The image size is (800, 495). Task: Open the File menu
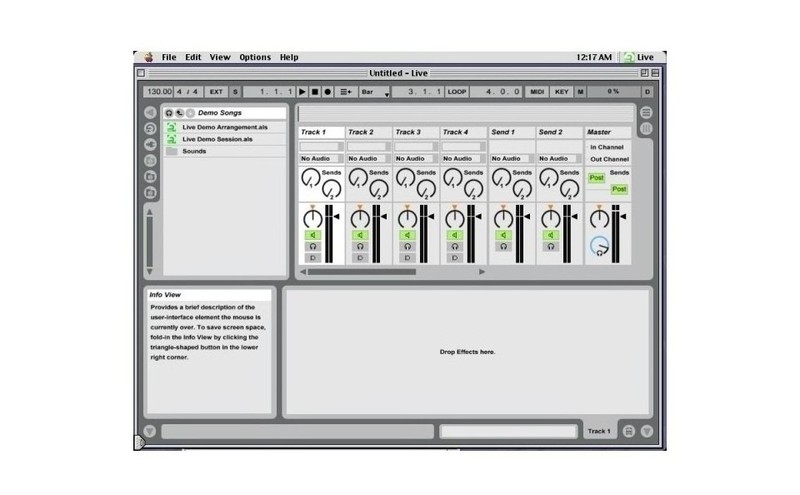click(x=169, y=57)
